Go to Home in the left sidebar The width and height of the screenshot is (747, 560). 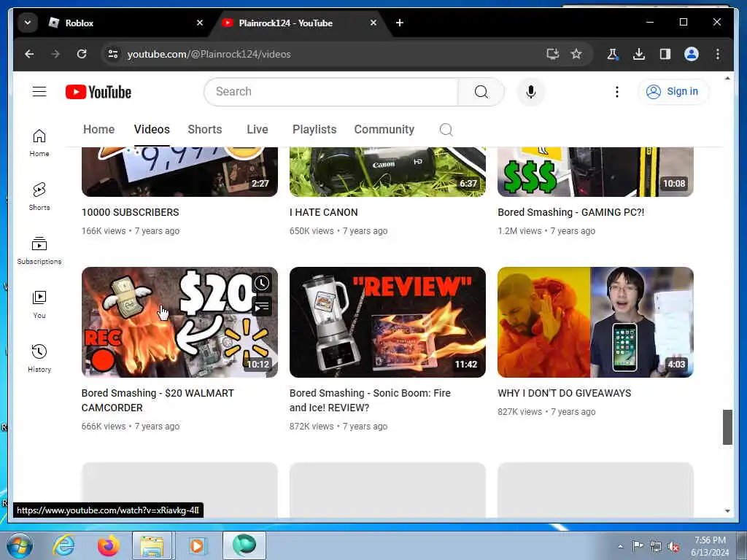click(x=39, y=143)
